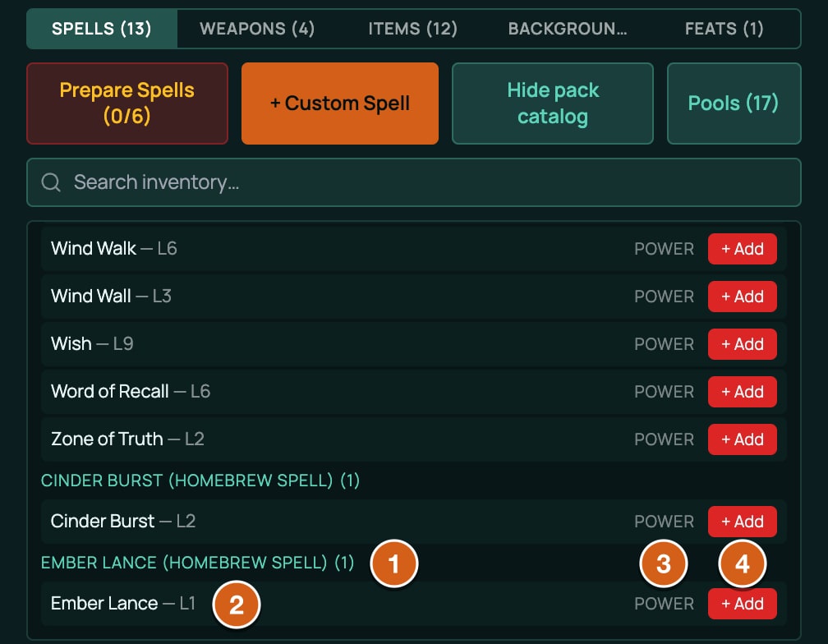Add the Cinder Burst spell
The image size is (828, 644).
pos(743,522)
